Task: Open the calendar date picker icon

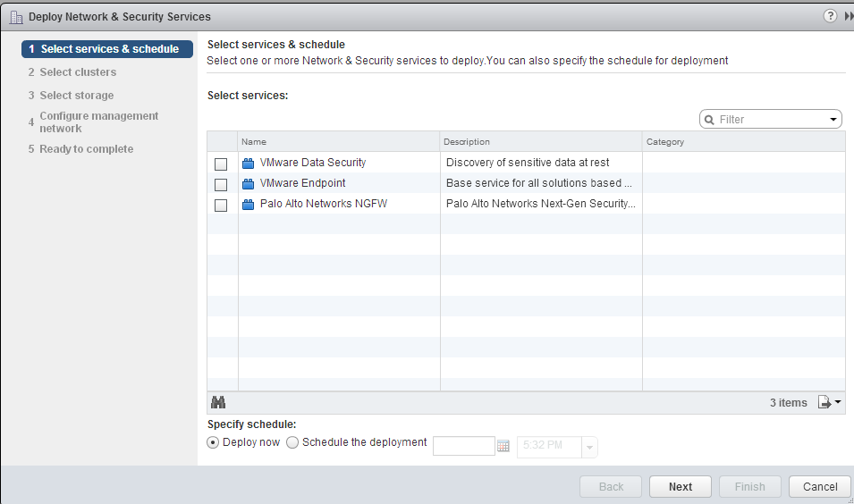Action: pos(503,446)
